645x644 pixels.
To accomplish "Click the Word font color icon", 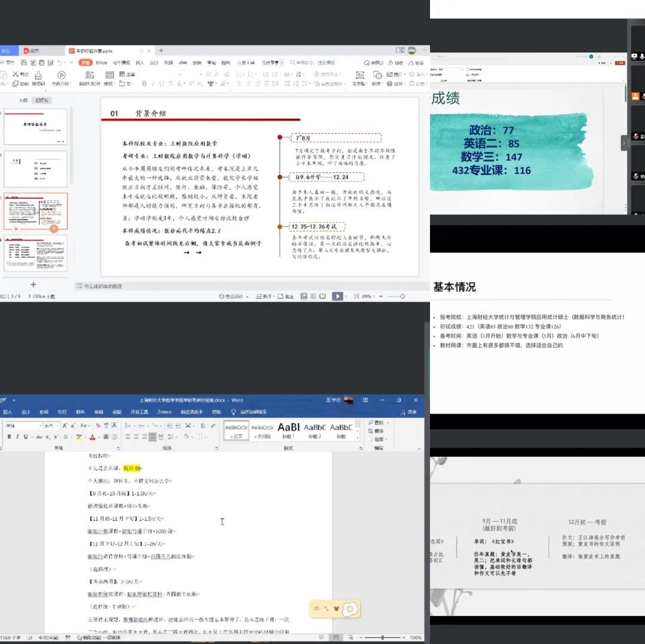I will pyautogui.click(x=93, y=437).
